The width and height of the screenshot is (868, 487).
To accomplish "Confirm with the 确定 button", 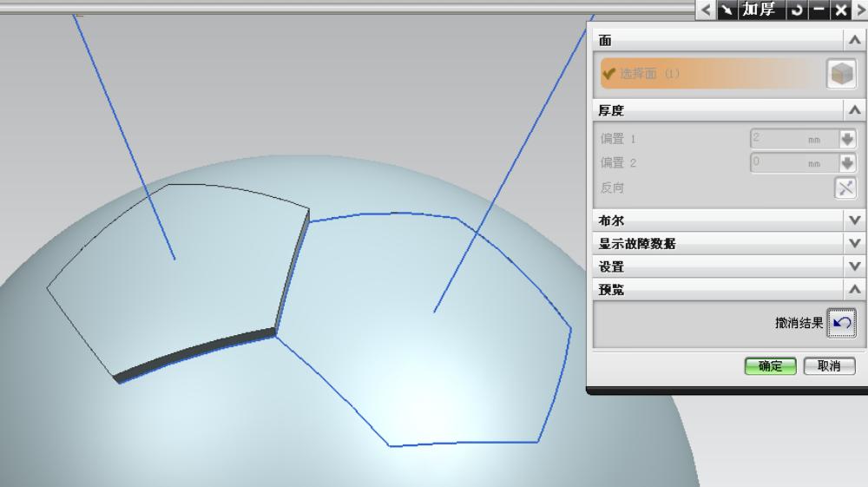I will tap(770, 365).
